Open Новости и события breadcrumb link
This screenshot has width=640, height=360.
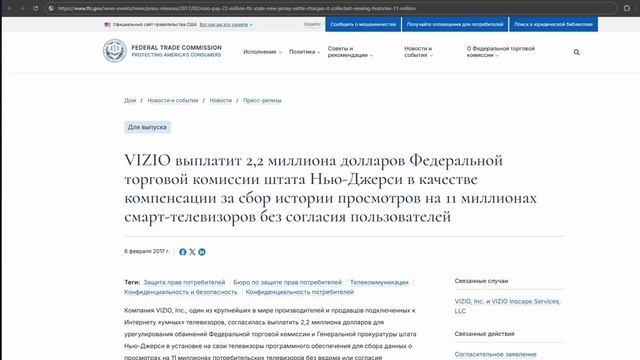[x=173, y=100]
